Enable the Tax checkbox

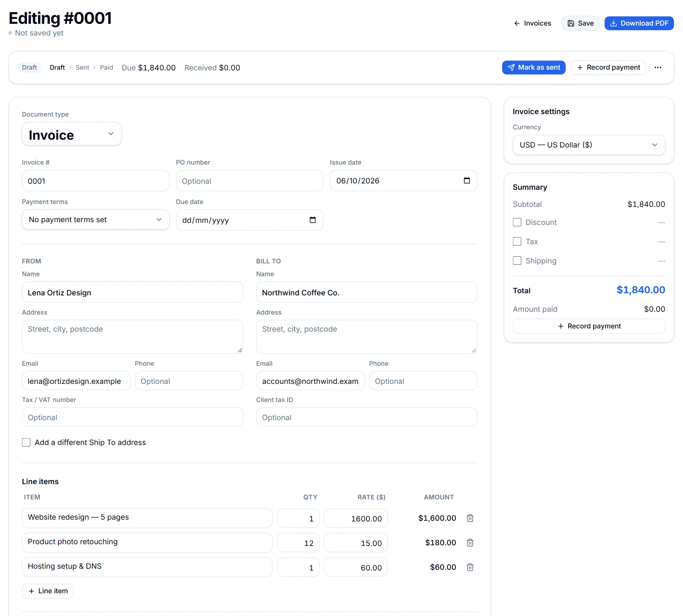pos(517,242)
